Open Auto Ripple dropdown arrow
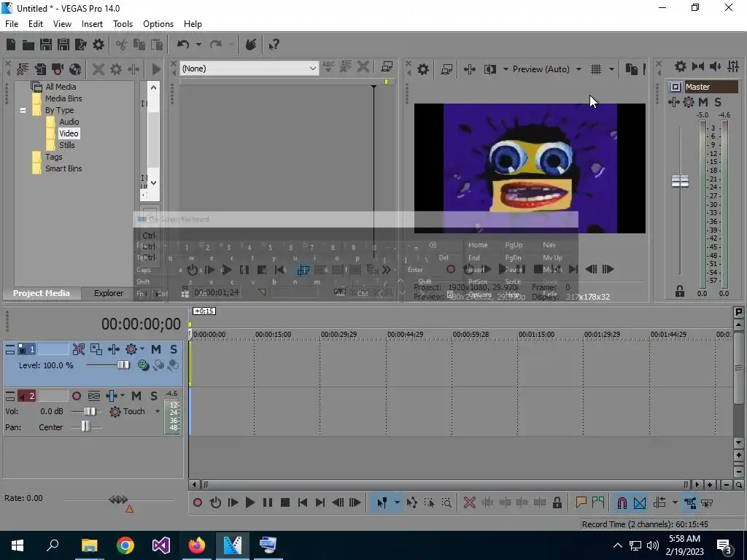The width and height of the screenshot is (747, 560). [x=675, y=502]
